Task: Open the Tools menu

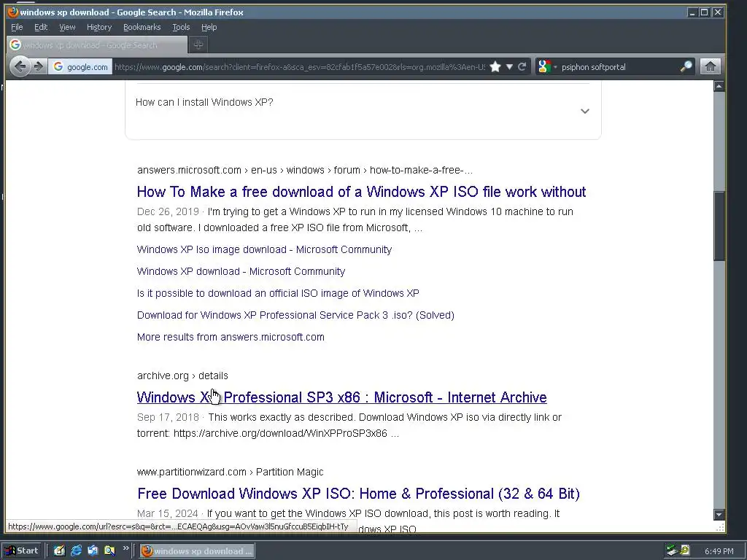Action: [x=181, y=27]
